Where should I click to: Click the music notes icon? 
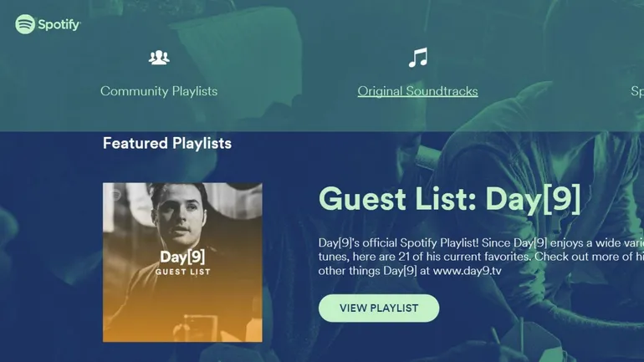click(x=418, y=58)
